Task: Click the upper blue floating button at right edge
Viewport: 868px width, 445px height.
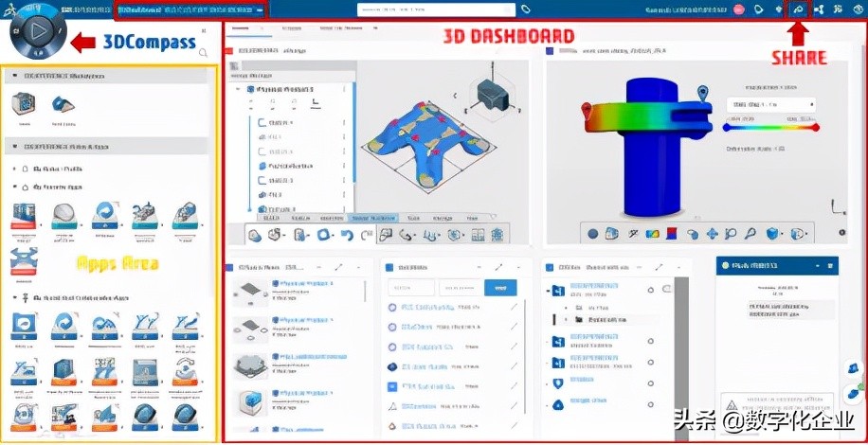Action: coord(853,367)
